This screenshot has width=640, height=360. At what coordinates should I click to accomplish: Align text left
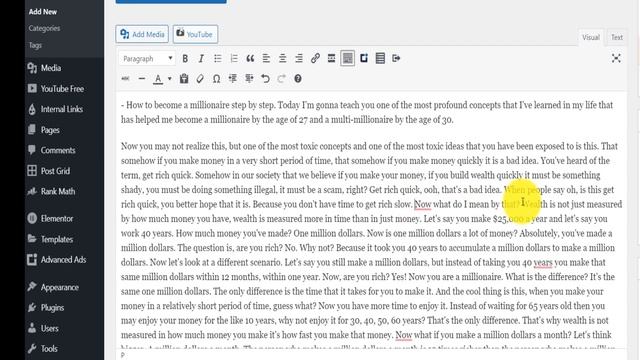[x=266, y=58]
